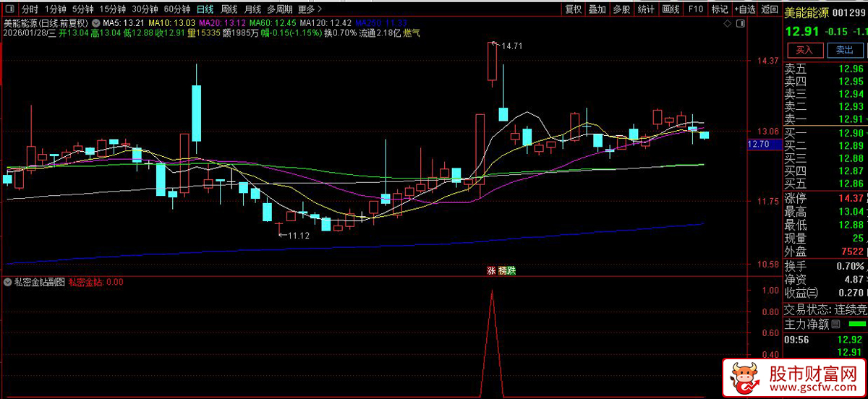Select the 11.12 low price label
Screen dimensions: 868x399
(299, 236)
